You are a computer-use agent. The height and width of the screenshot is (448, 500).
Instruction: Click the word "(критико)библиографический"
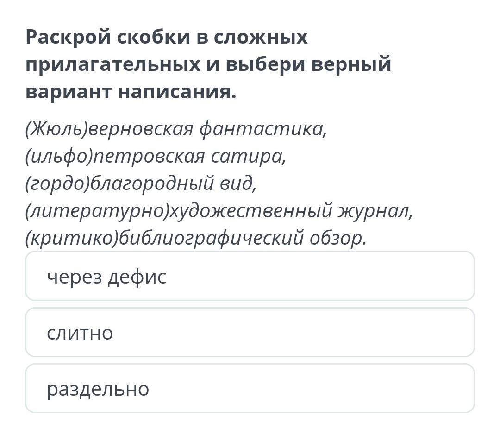[164, 239]
